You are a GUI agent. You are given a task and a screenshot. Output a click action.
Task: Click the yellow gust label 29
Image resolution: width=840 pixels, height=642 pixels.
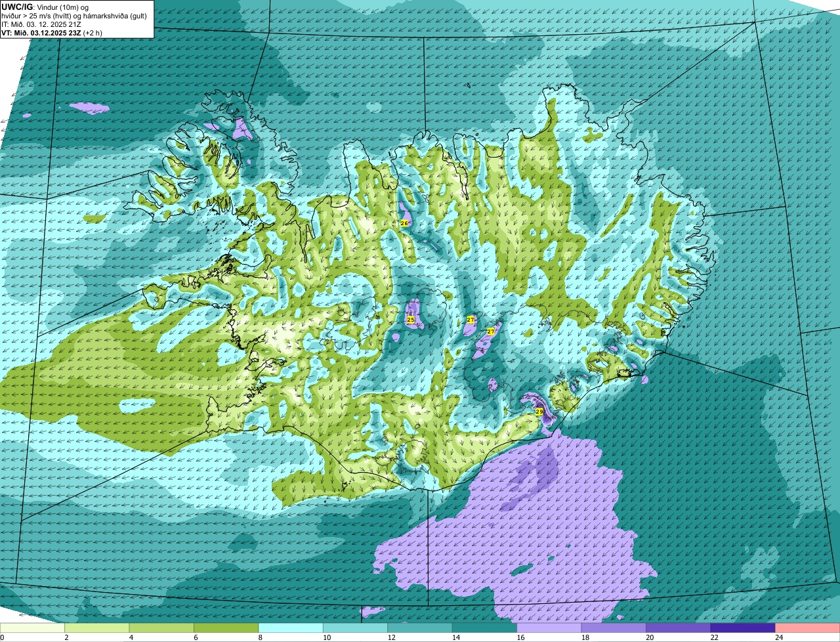539,412
